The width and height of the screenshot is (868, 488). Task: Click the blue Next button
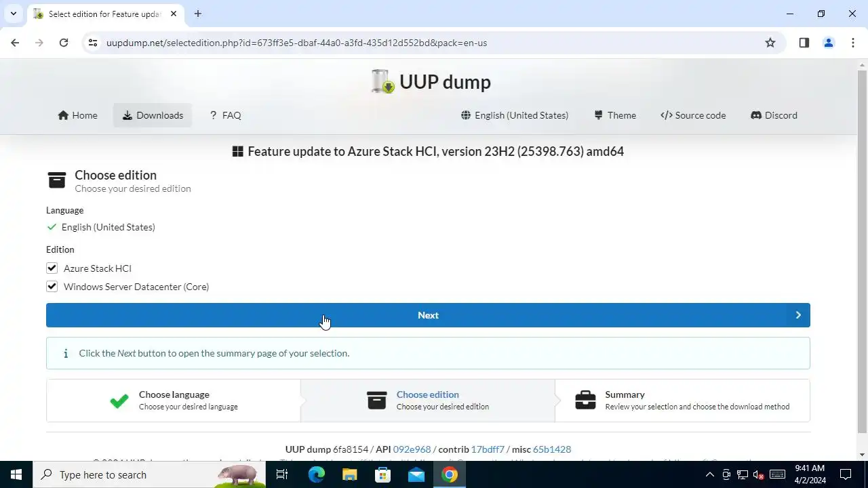(x=428, y=315)
